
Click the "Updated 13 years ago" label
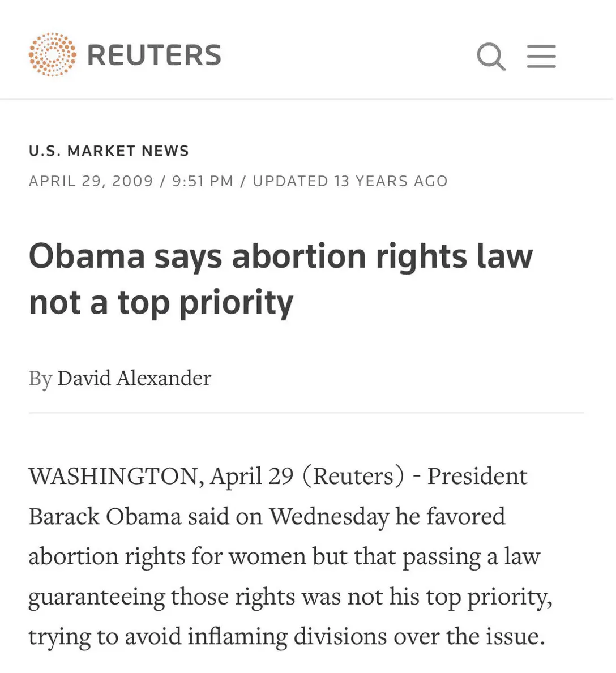click(350, 181)
